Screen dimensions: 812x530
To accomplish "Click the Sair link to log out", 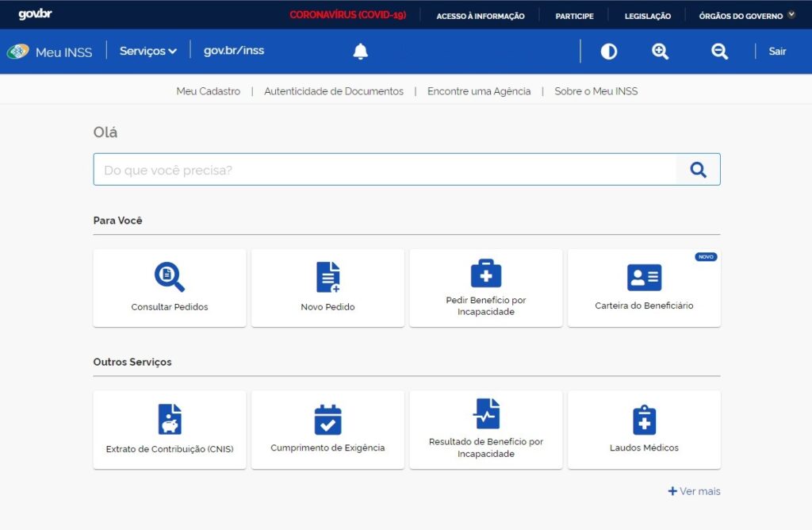I will pyautogui.click(x=777, y=51).
